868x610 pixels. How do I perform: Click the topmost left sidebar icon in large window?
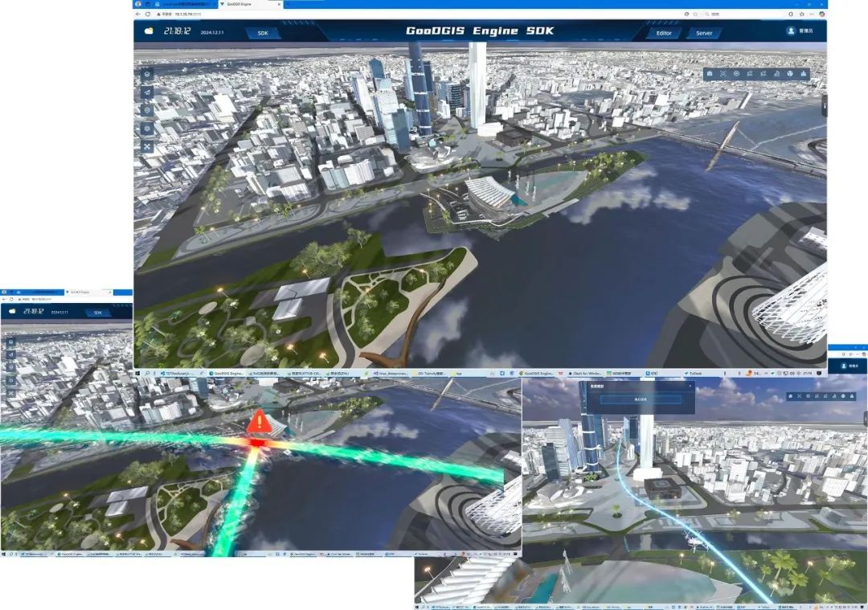[147, 74]
